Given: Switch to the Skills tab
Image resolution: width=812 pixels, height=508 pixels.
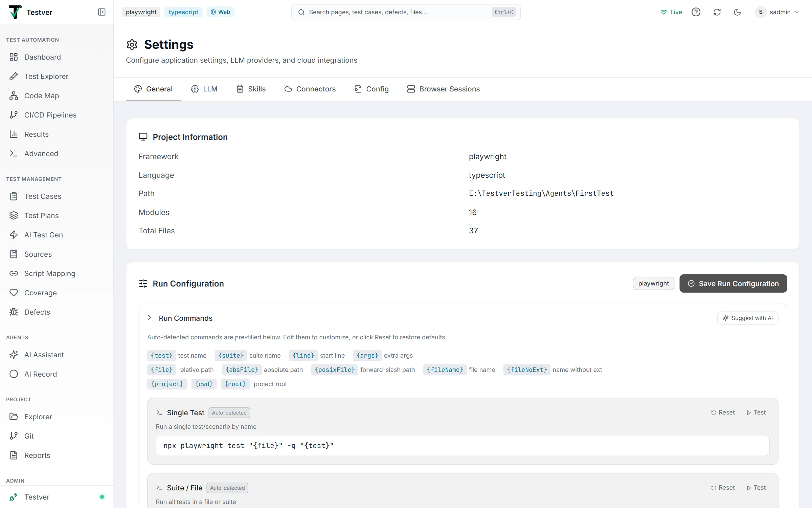Looking at the screenshot, I should pyautogui.click(x=251, y=89).
